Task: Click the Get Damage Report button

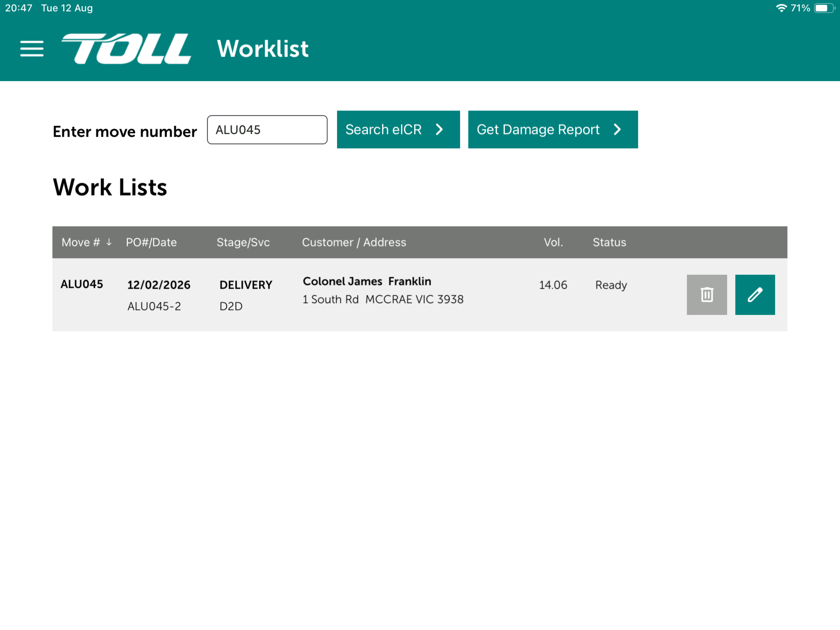Action: 553,129
